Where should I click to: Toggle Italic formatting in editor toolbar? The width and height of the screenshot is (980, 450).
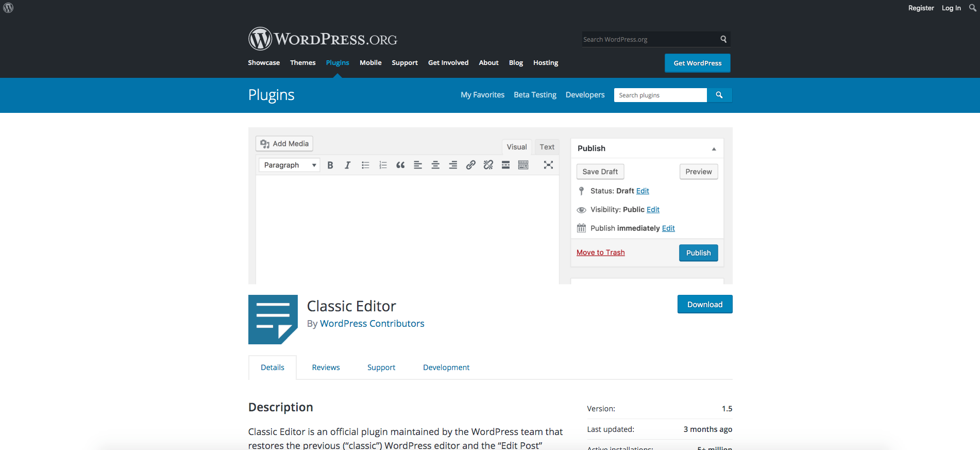348,165
